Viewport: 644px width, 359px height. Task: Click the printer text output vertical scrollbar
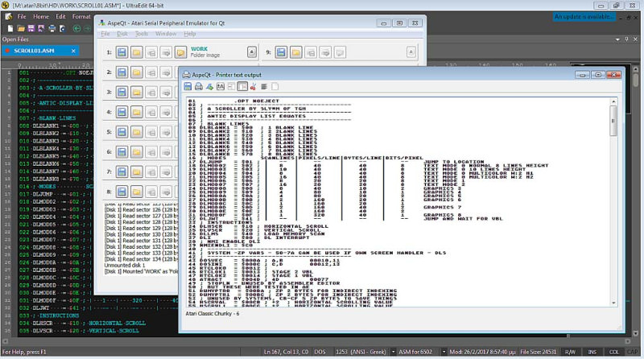click(614, 201)
